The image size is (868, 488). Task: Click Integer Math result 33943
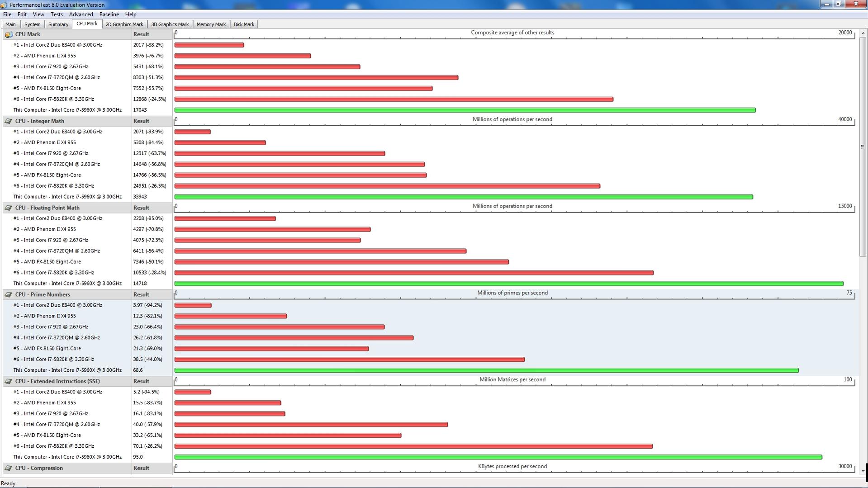(x=140, y=197)
